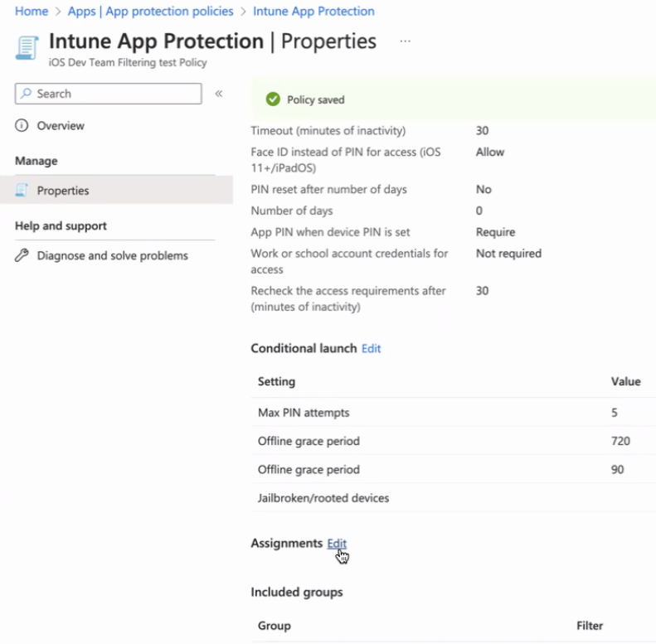Click the Filter column header

pyautogui.click(x=590, y=626)
